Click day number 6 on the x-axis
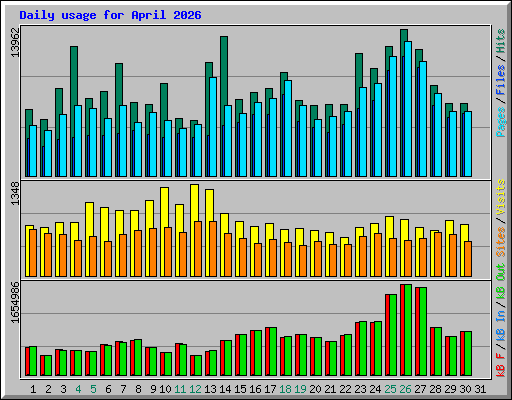Screen dimensions: 512x400 108,389
